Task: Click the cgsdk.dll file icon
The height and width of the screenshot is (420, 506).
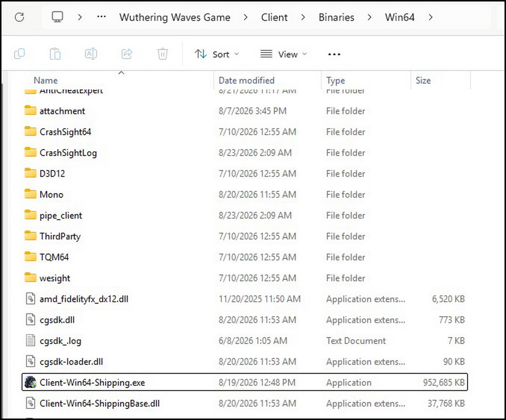Action: tap(30, 320)
